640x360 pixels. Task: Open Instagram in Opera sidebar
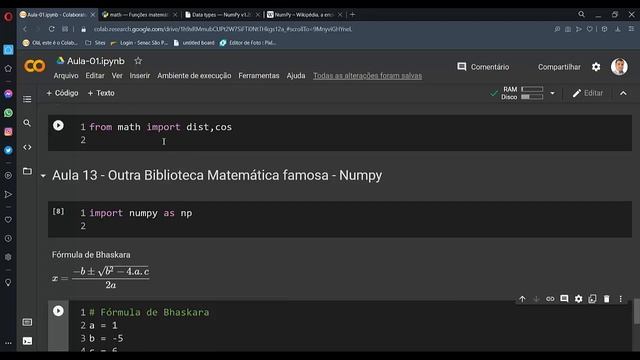pyautogui.click(x=8, y=131)
